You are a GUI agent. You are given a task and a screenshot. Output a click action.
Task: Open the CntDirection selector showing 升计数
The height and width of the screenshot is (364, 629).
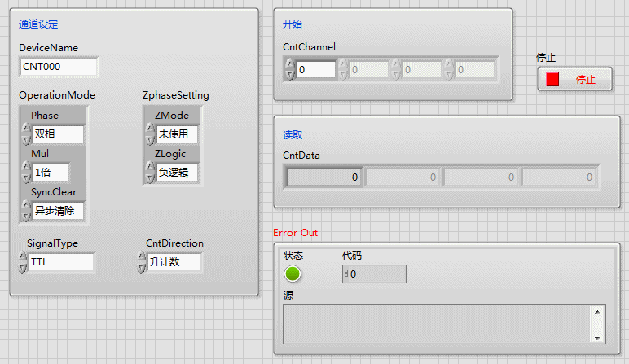[174, 262]
